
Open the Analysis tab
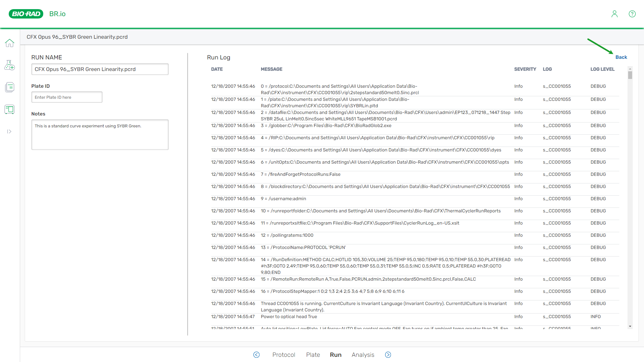tap(363, 355)
